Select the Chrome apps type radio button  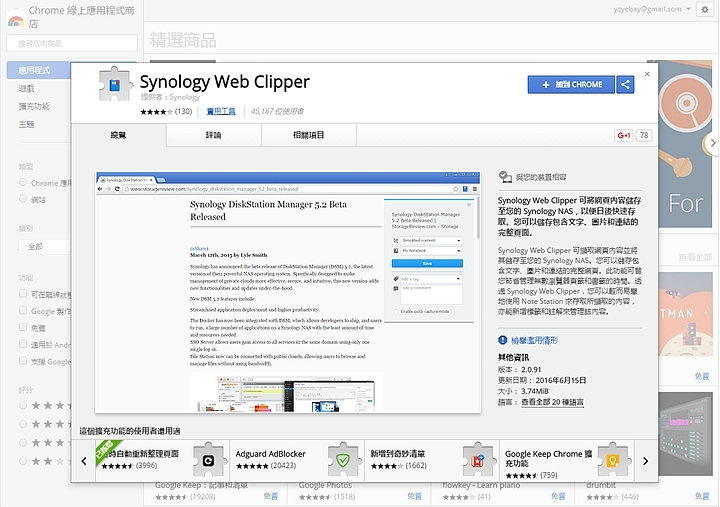(24, 183)
